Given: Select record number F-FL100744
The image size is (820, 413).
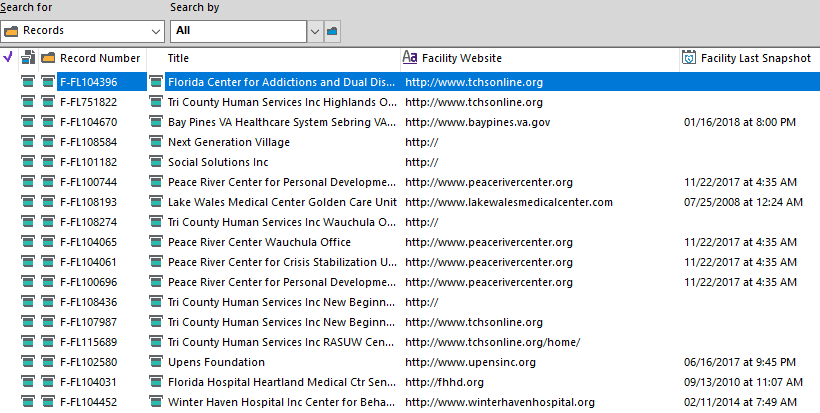Looking at the screenshot, I should pos(88,182).
